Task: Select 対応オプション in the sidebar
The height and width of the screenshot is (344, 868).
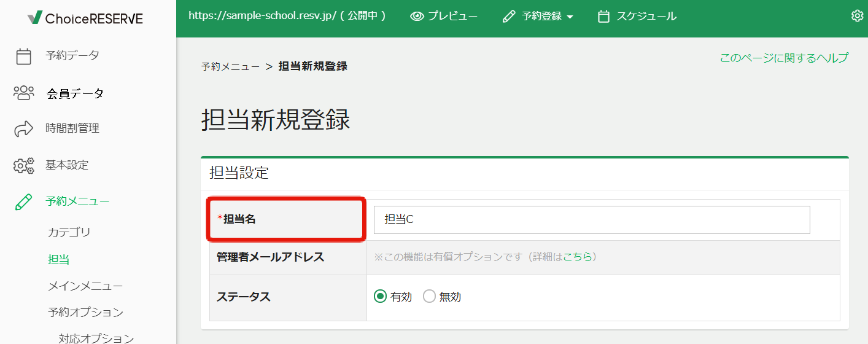Action: pyautogui.click(x=96, y=338)
